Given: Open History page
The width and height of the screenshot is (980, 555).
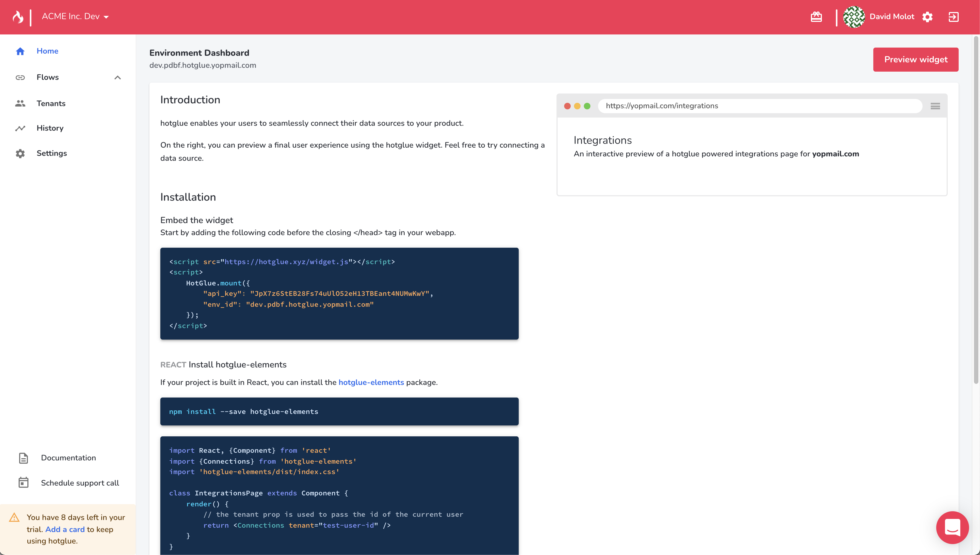Looking at the screenshot, I should pos(50,128).
